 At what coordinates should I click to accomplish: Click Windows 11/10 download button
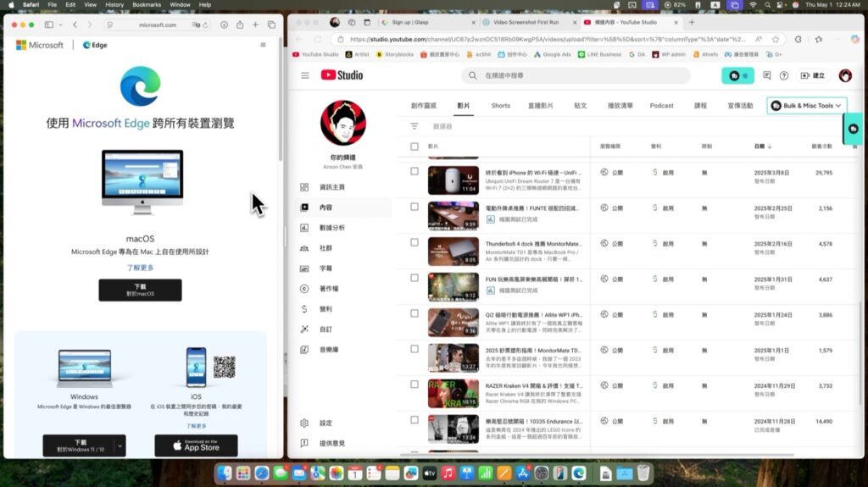pyautogui.click(x=79, y=445)
